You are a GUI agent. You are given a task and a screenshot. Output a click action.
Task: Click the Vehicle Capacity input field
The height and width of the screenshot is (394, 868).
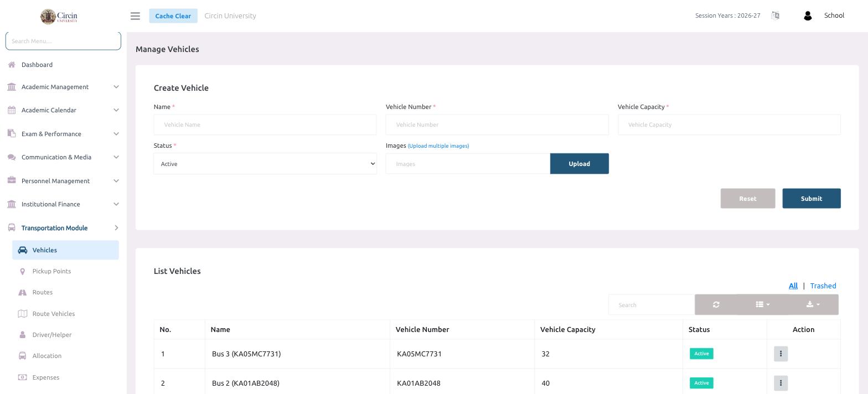(729, 125)
